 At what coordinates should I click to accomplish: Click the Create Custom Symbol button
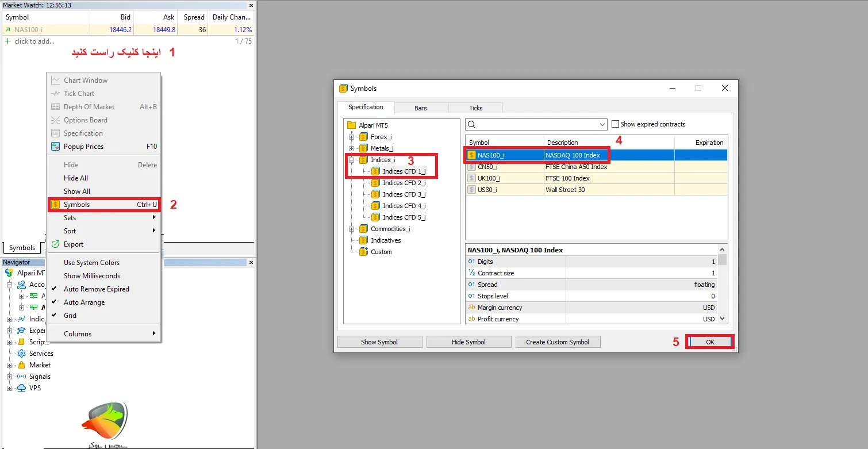[557, 342]
